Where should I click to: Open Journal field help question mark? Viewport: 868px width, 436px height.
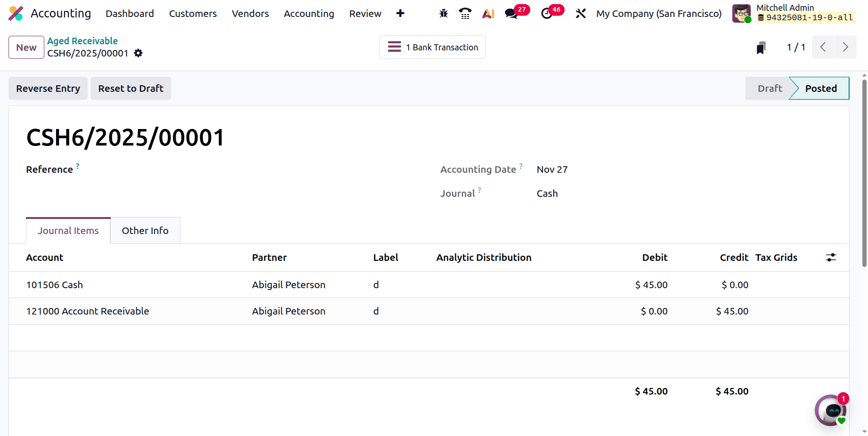point(479,190)
